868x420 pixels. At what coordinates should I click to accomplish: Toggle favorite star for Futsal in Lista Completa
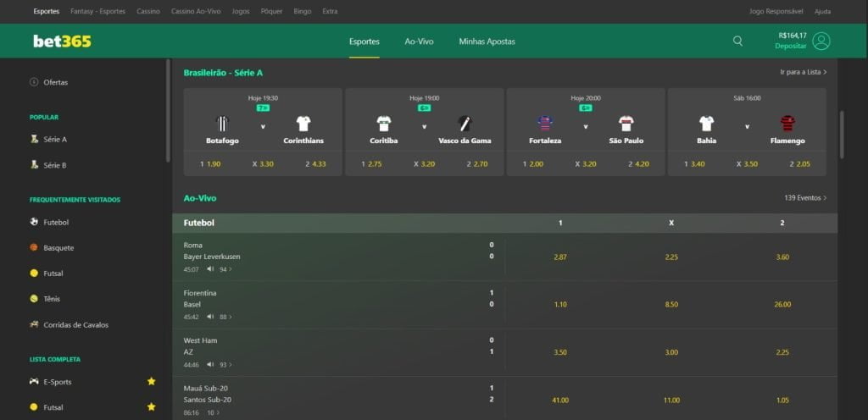click(x=152, y=407)
